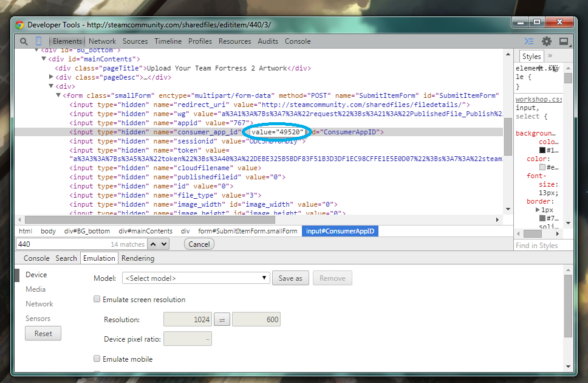The height and width of the screenshot is (383, 588).
Task: Select the Styles sidebar tab
Action: [x=532, y=57]
